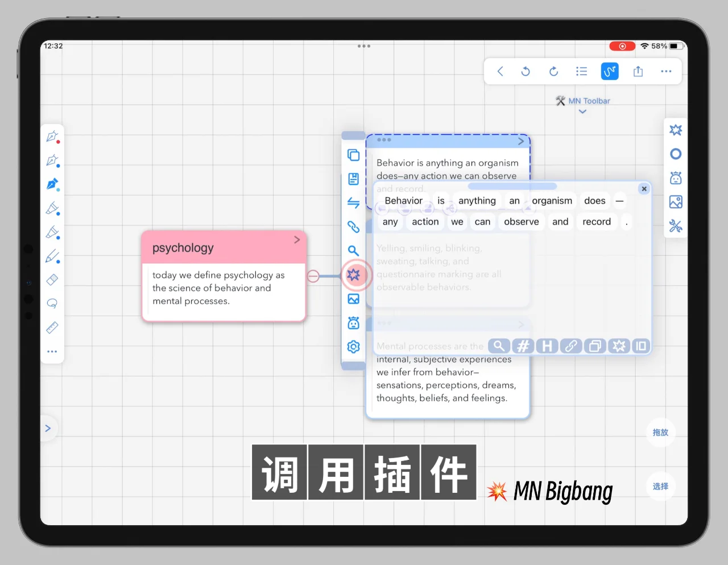Open the outline list view

point(581,71)
